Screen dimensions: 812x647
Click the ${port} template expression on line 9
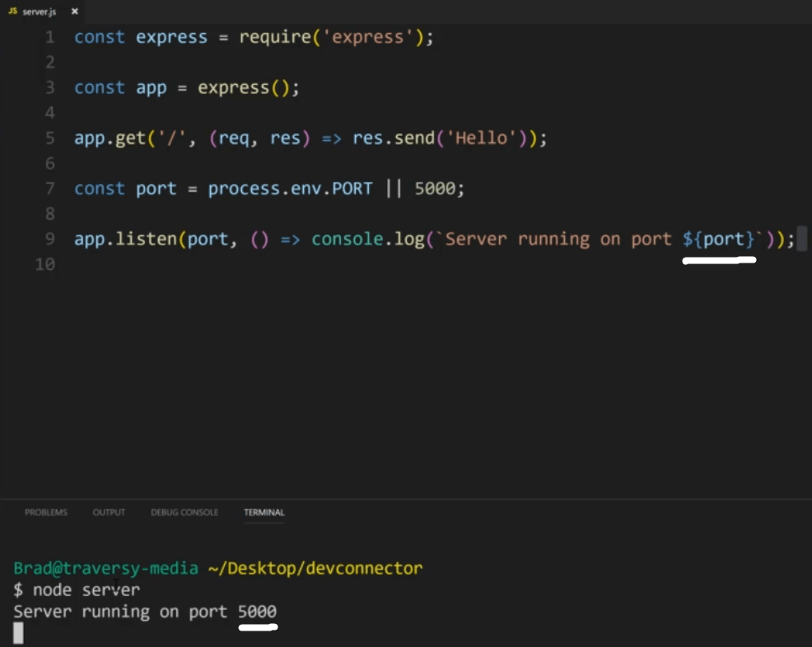pyautogui.click(x=718, y=240)
